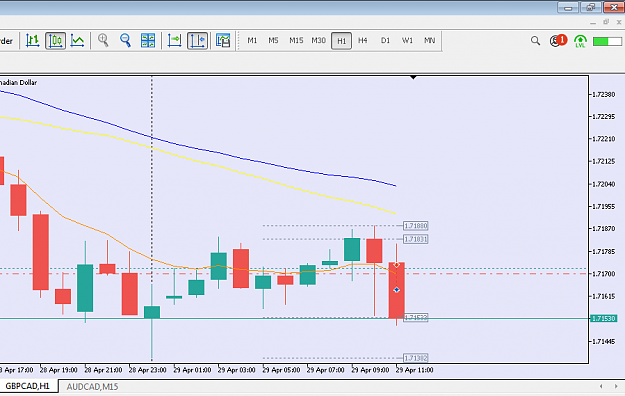Switch to H4 timeframe
This screenshot has height=396, width=625.
click(363, 41)
